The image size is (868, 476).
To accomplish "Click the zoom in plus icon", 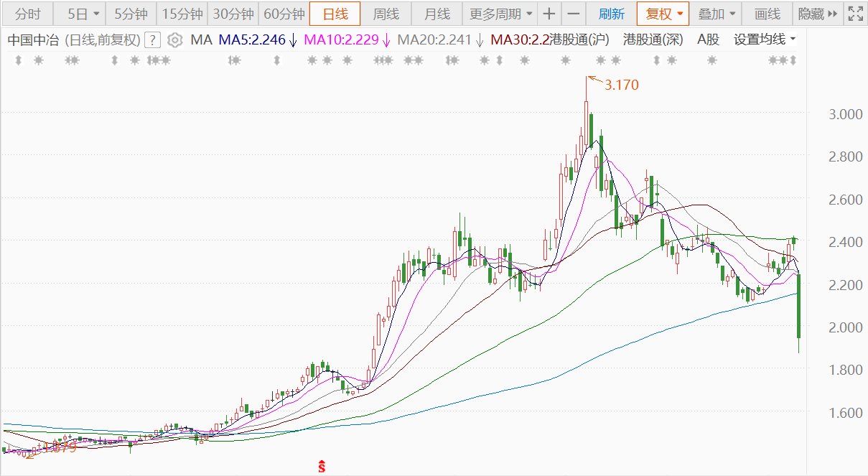I will click(x=549, y=14).
